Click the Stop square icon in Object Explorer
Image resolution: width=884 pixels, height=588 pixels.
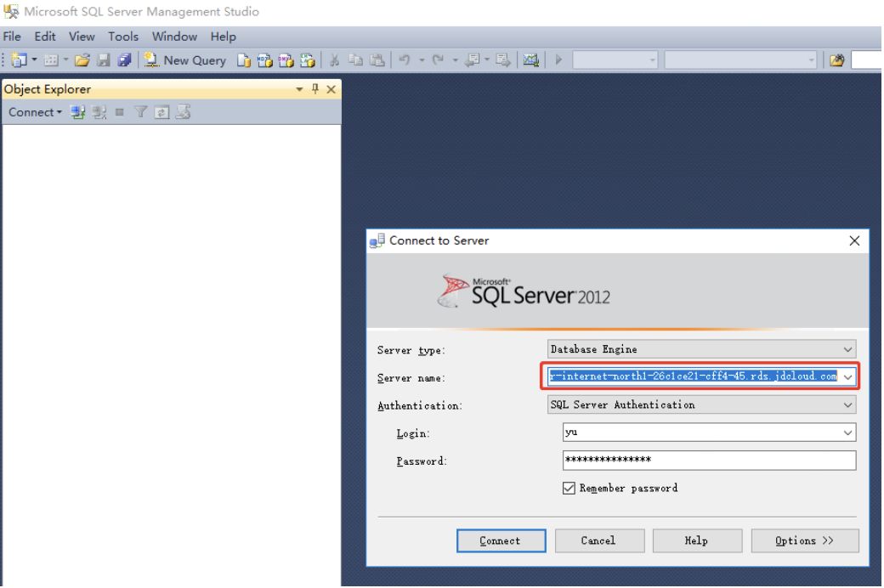(120, 112)
